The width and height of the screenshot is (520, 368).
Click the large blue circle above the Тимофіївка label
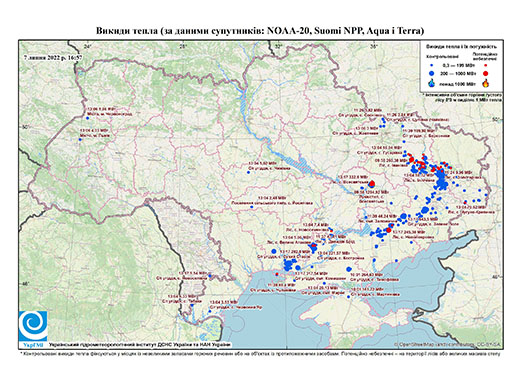(349, 269)
